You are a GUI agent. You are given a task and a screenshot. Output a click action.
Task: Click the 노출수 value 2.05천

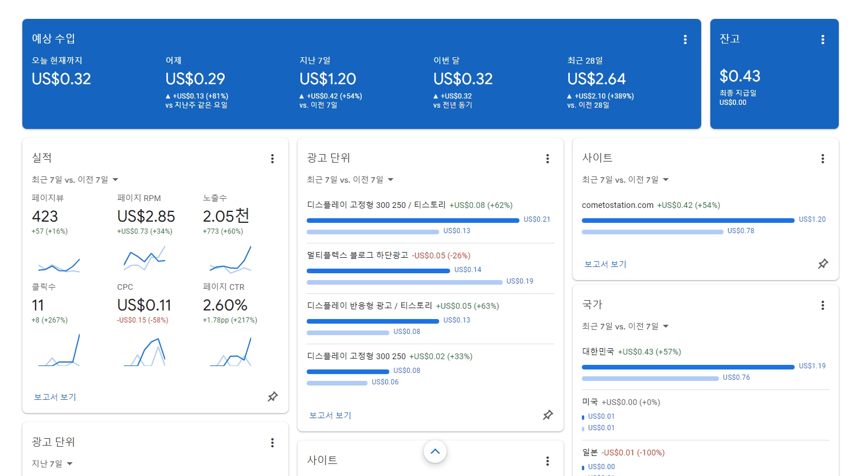(226, 216)
